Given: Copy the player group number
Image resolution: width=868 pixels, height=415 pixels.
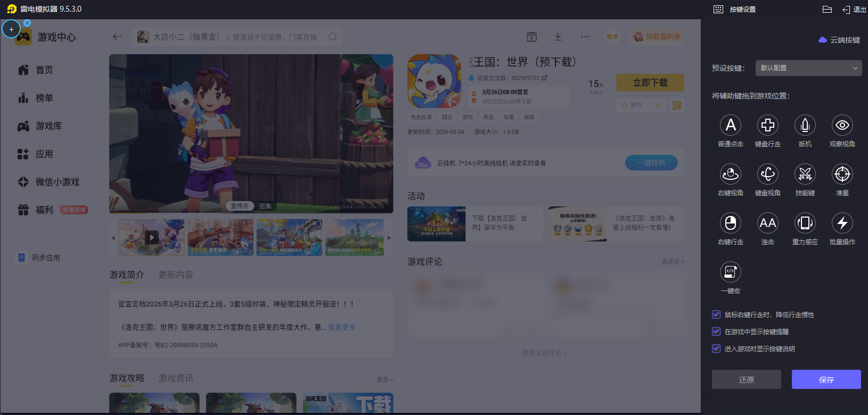Looking at the screenshot, I should (545, 78).
